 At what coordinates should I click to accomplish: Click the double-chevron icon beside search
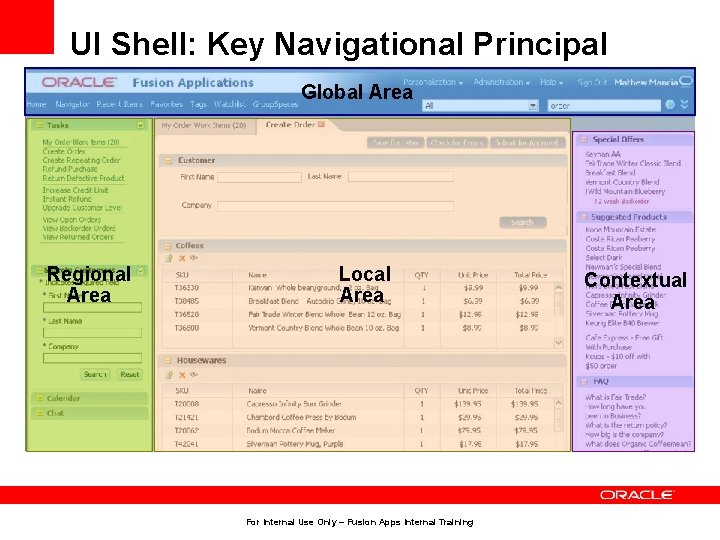point(684,104)
